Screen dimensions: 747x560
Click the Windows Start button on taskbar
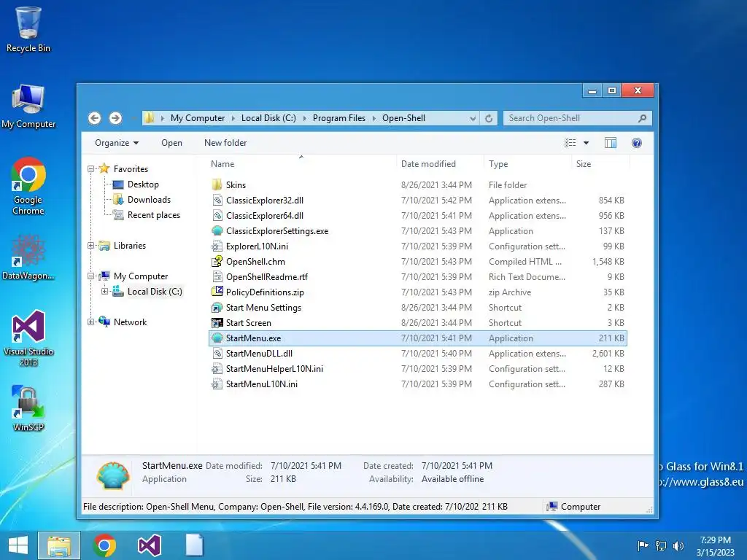[x=18, y=545]
